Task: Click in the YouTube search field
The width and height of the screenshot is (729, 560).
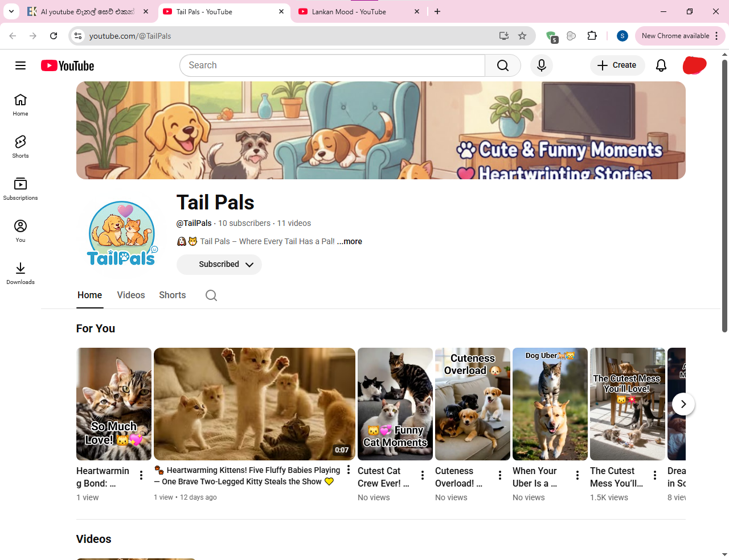Action: pyautogui.click(x=333, y=65)
